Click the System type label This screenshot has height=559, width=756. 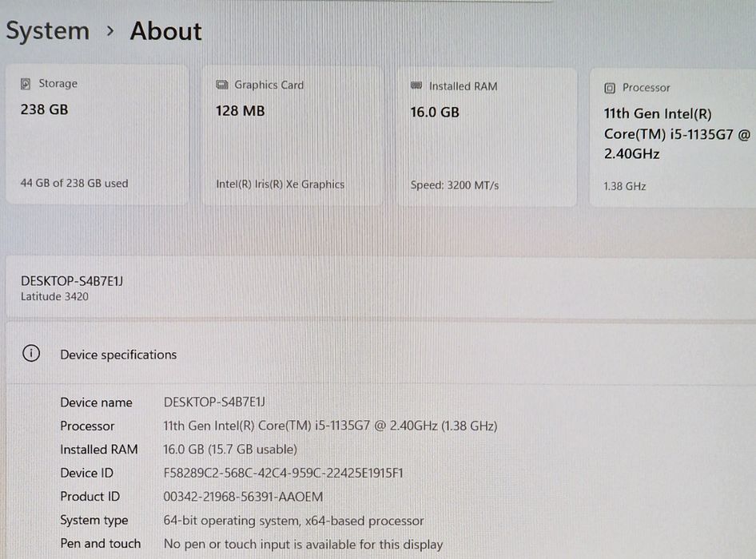94,521
